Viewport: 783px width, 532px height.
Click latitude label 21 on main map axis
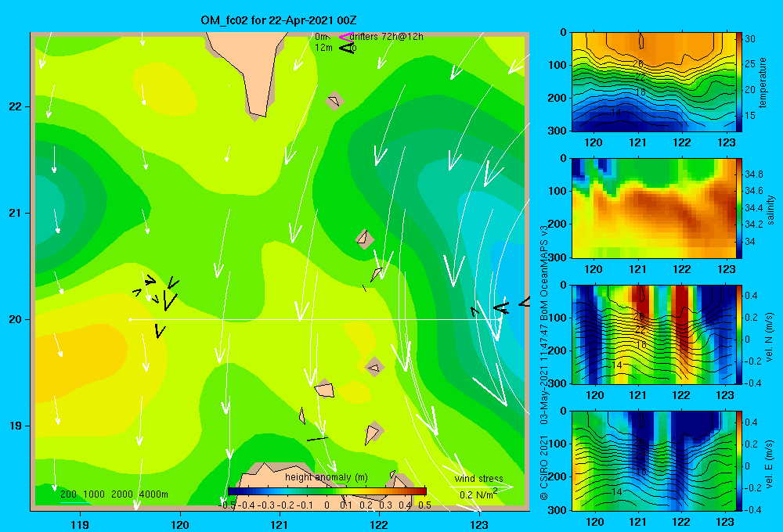[x=15, y=213]
